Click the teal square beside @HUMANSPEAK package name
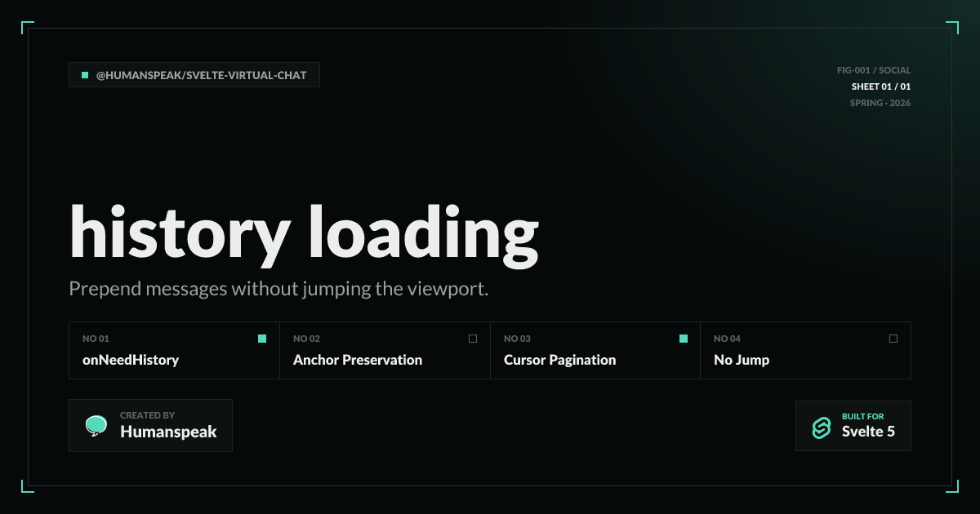 click(x=85, y=75)
